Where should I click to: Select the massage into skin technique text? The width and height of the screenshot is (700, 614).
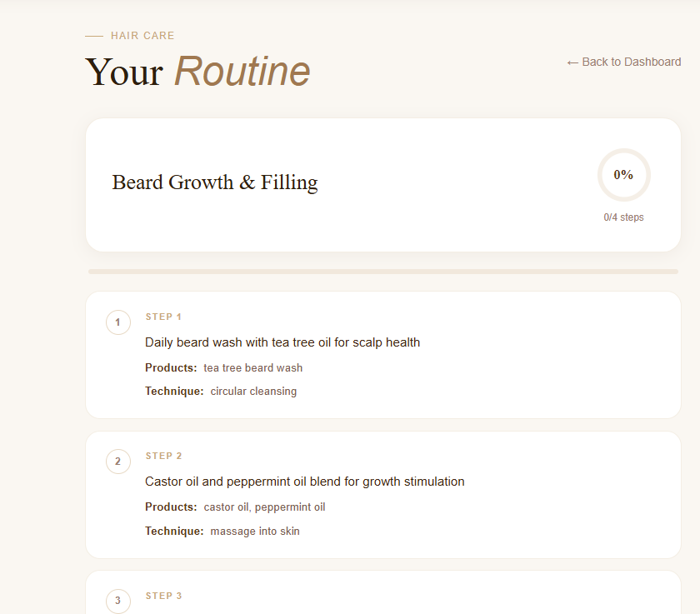click(x=254, y=531)
